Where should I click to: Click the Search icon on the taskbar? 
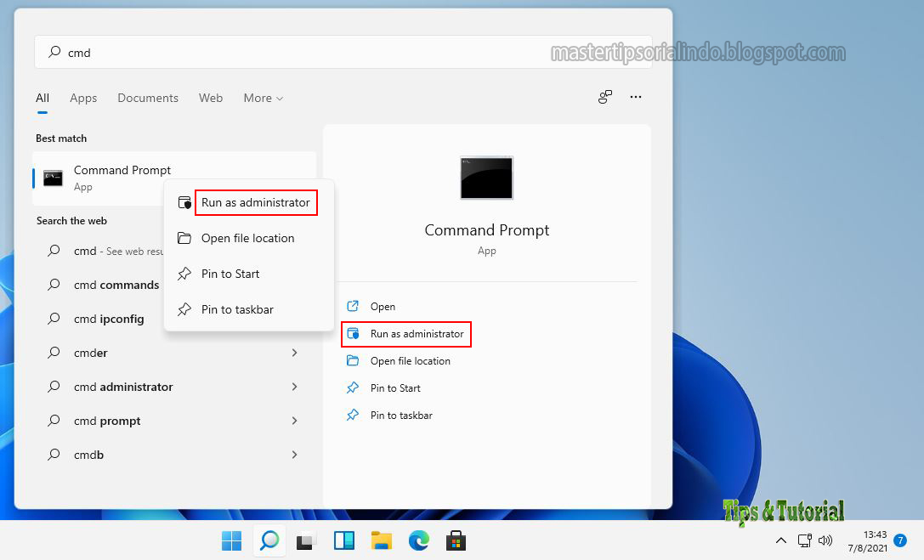click(x=269, y=540)
